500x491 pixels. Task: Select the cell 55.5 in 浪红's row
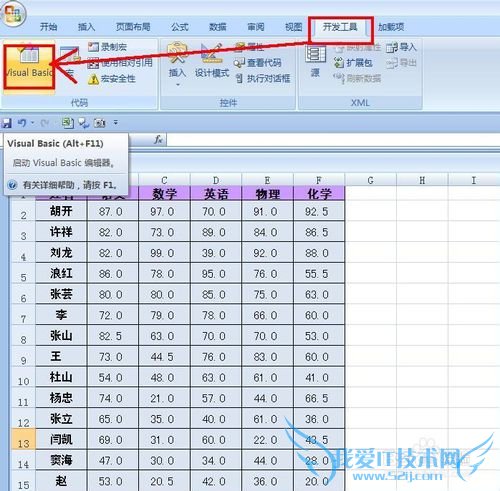pyautogui.click(x=319, y=273)
